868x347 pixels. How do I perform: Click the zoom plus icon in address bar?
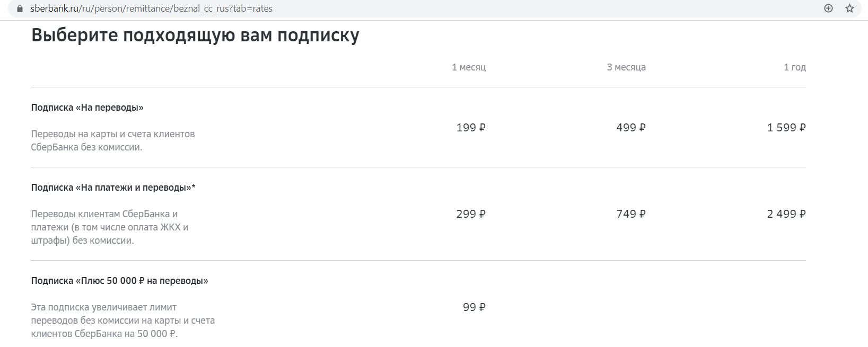coord(828,8)
